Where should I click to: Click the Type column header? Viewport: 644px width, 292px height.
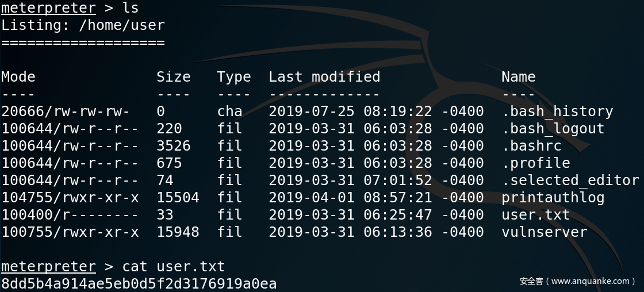click(x=233, y=77)
